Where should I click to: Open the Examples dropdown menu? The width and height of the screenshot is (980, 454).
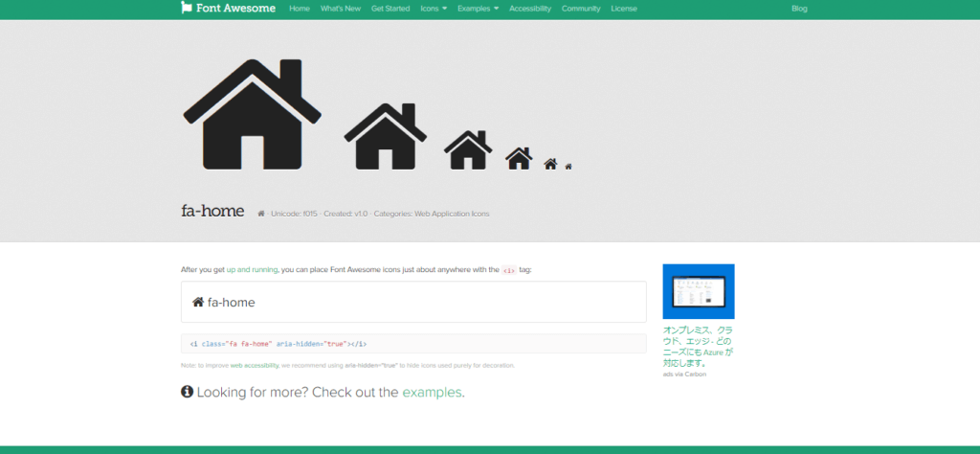click(479, 9)
